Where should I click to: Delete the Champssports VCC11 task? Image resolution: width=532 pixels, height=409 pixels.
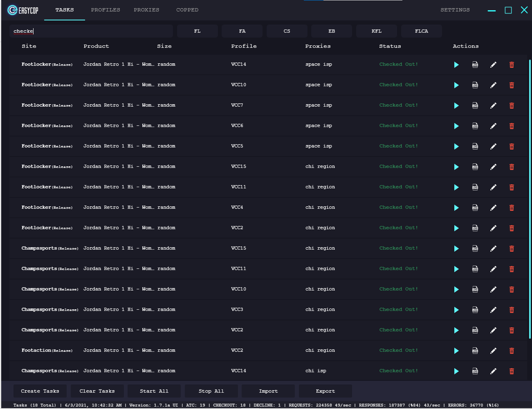[x=512, y=269]
